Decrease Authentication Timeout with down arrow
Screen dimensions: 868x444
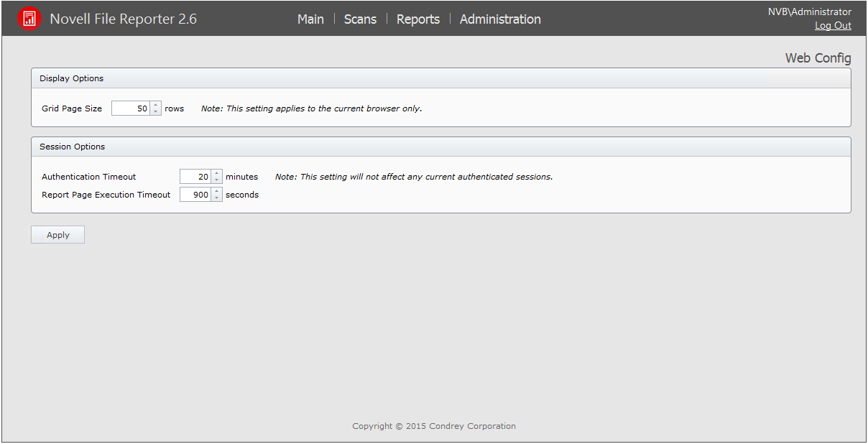coord(217,180)
